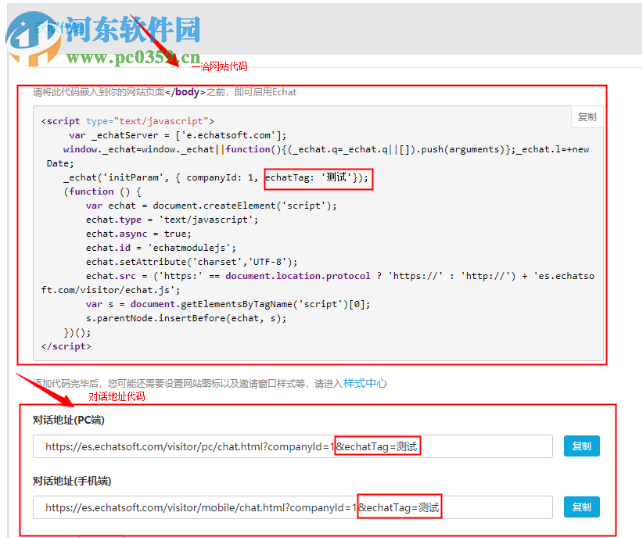Select the PC chat address input field
This screenshot has width=642, height=538.
point(293,446)
